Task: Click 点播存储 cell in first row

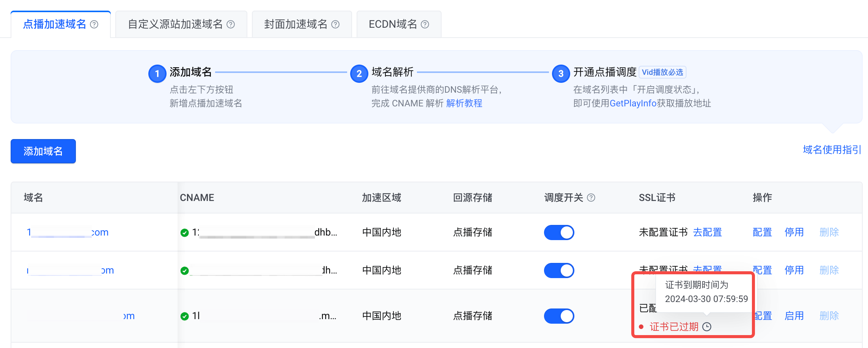Action: [473, 232]
